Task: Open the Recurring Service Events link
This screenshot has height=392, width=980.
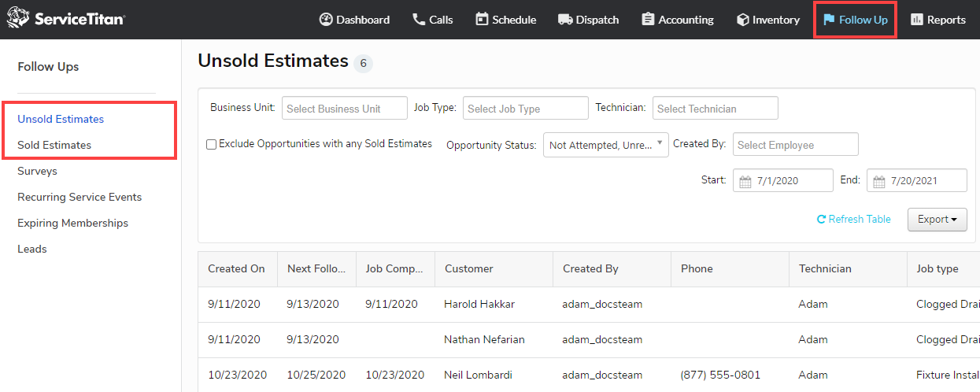Action: (x=80, y=197)
